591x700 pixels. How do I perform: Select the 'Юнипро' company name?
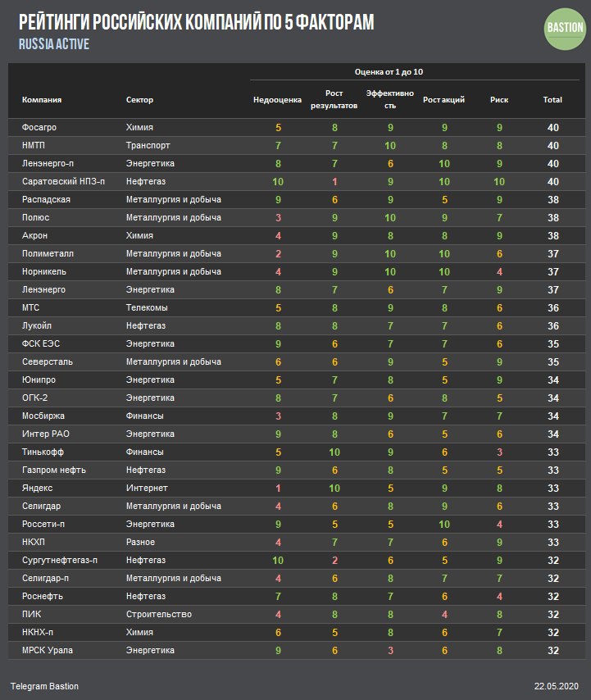pos(39,380)
